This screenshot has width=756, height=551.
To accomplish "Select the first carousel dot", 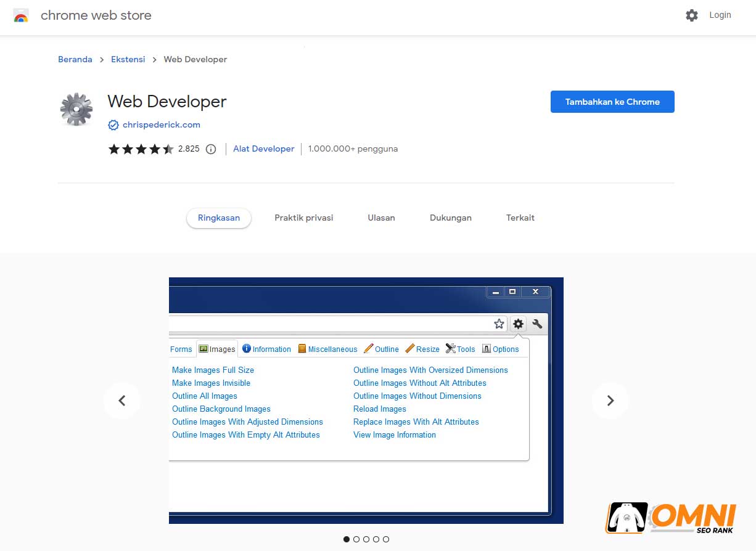I will pos(347,539).
